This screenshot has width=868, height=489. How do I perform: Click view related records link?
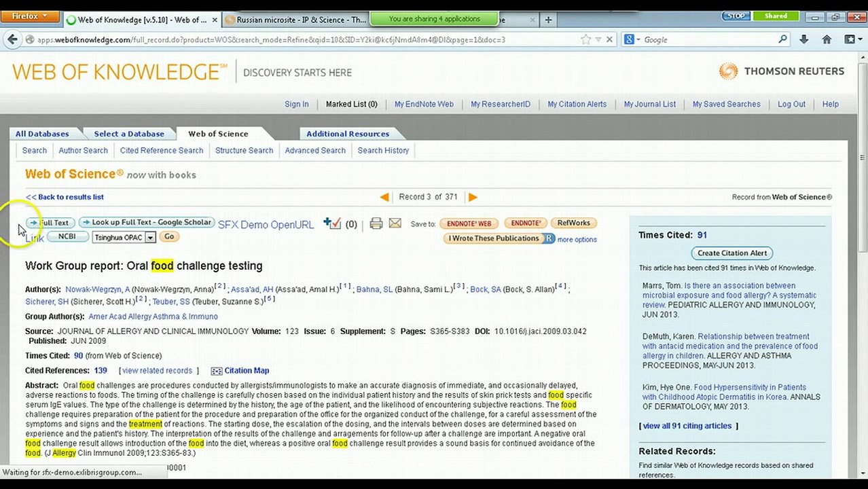157,371
